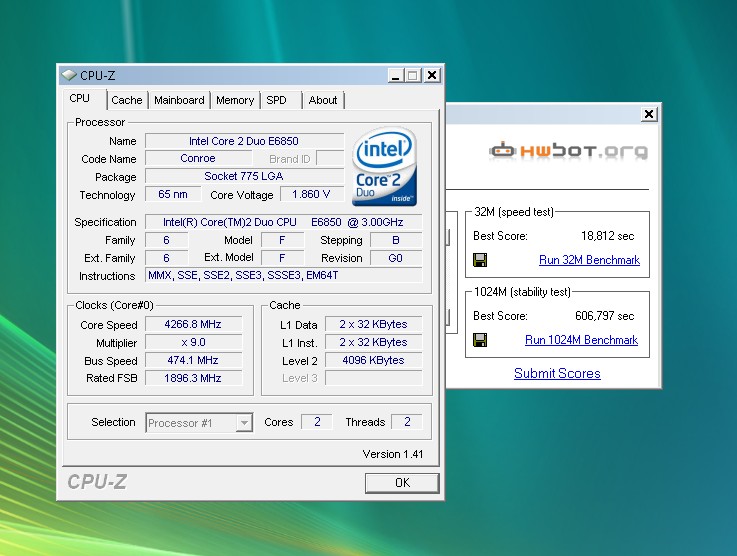Close the CPU-Z window
The width and height of the screenshot is (737, 556).
[x=432, y=75]
